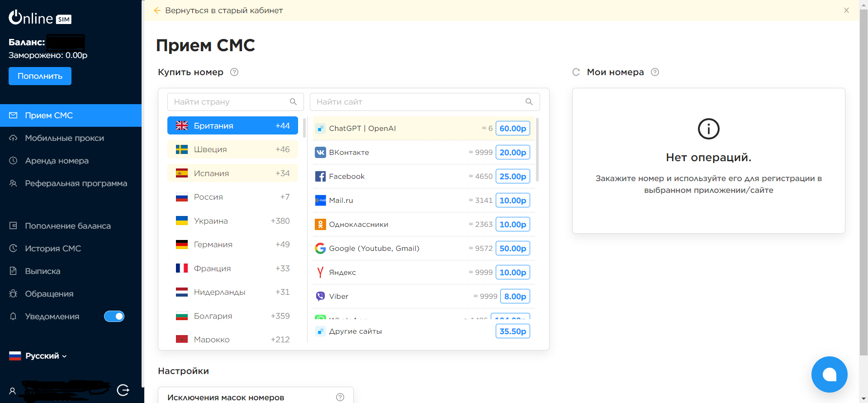Click the Одноклассники service icon
This screenshot has height=403, width=868.
click(x=320, y=225)
